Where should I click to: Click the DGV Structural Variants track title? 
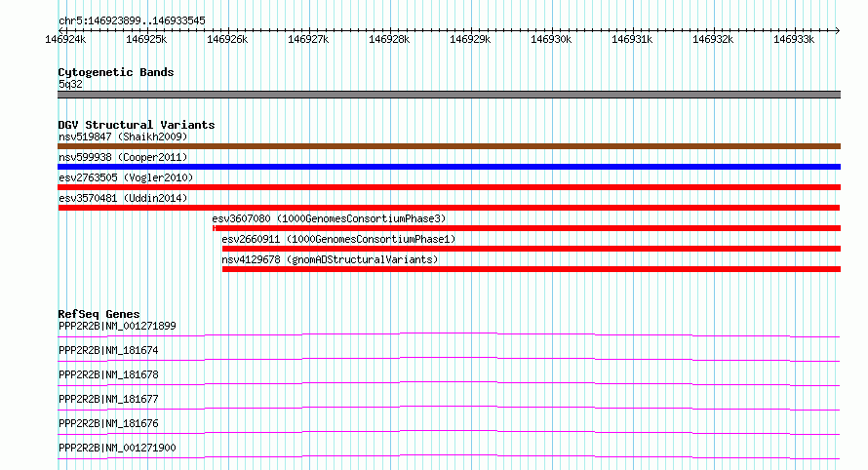(x=137, y=125)
